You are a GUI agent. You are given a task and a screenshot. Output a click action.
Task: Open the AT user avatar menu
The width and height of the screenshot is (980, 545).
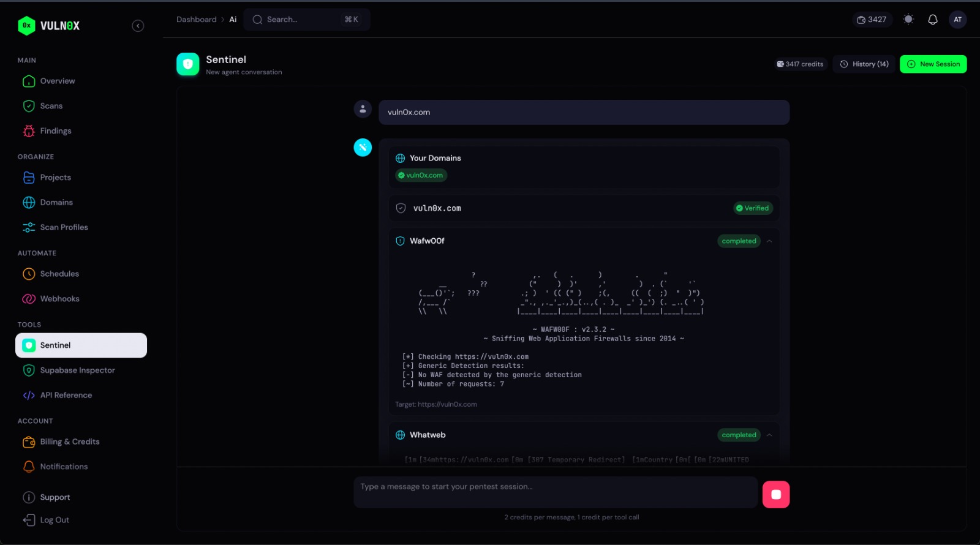tap(957, 20)
